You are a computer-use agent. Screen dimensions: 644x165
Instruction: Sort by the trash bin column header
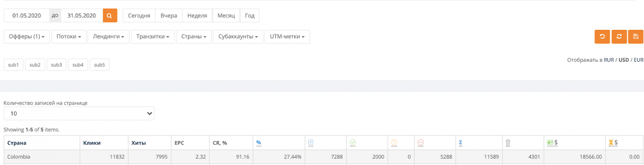pyautogui.click(x=508, y=143)
